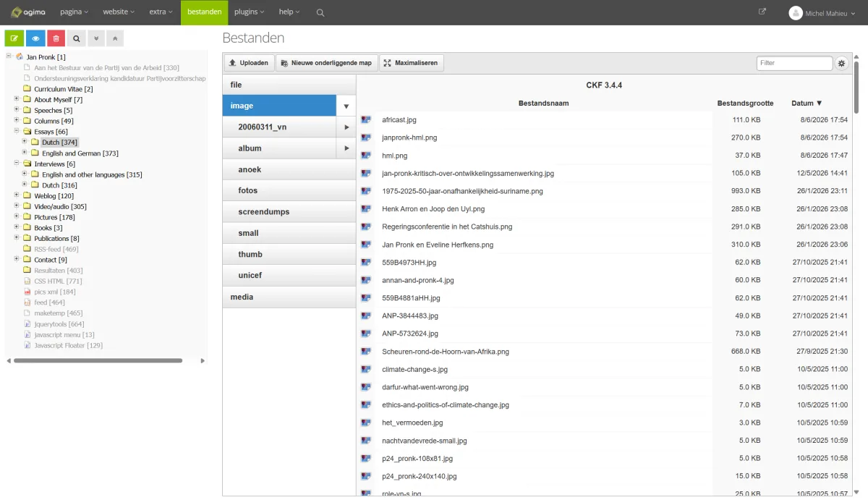Image resolution: width=868 pixels, height=500 pixels.
Task: Click file icon of ANP-3844483.jpg
Action: tap(366, 316)
